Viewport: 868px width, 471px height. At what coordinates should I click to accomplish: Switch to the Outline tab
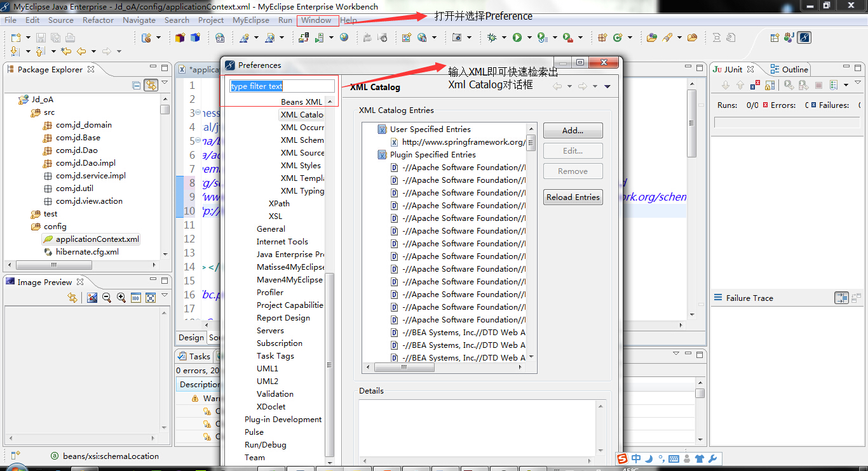789,69
